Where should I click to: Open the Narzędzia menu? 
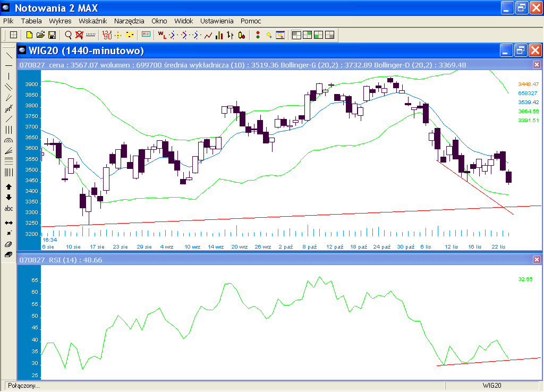tap(129, 21)
